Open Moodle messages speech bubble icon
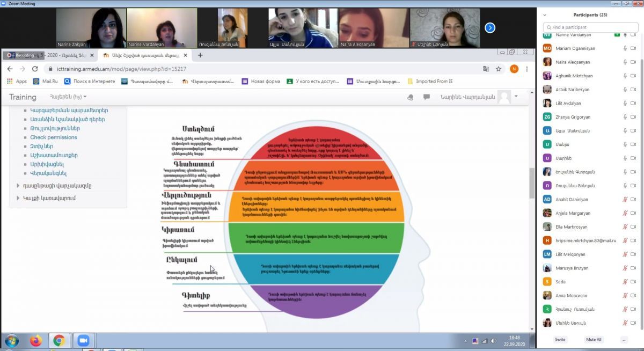 pyautogui.click(x=427, y=97)
